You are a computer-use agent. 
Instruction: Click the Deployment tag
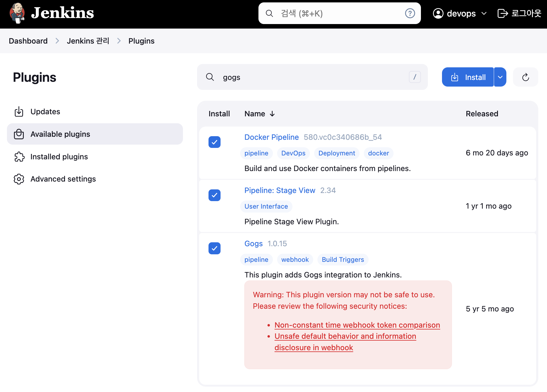pyautogui.click(x=337, y=153)
